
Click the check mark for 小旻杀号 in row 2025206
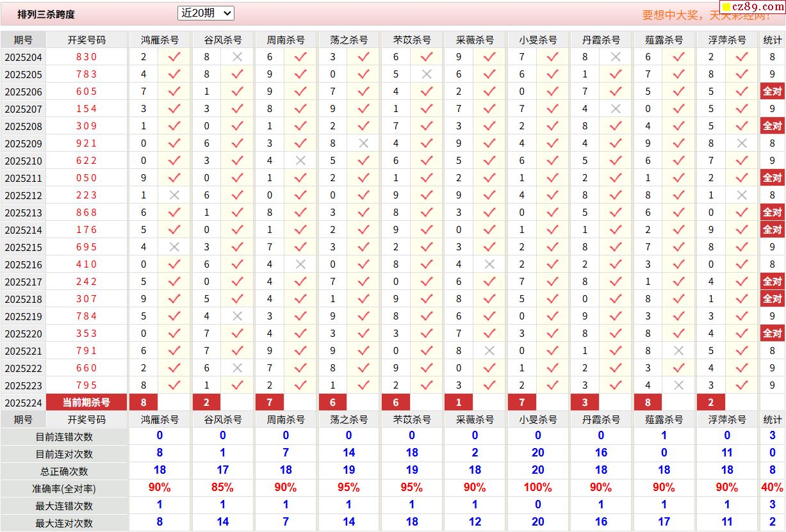coord(553,92)
